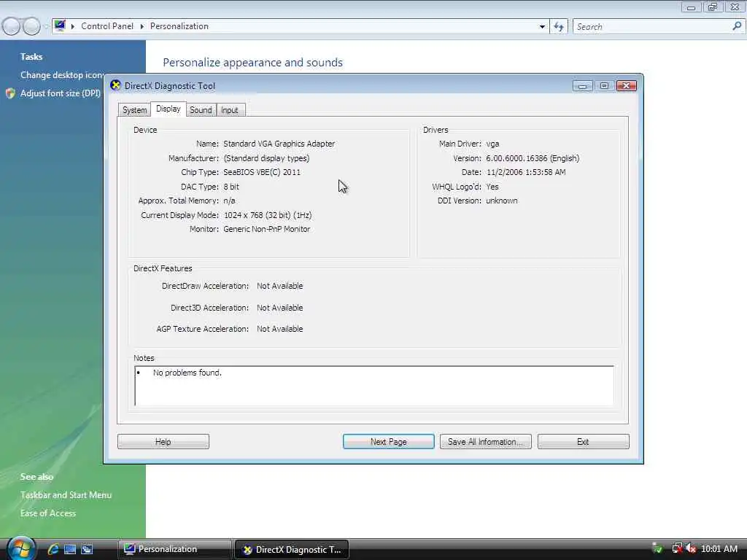Click the DirectX Diagnostic Tool title icon
The height and width of the screenshot is (560, 747).
(115, 85)
